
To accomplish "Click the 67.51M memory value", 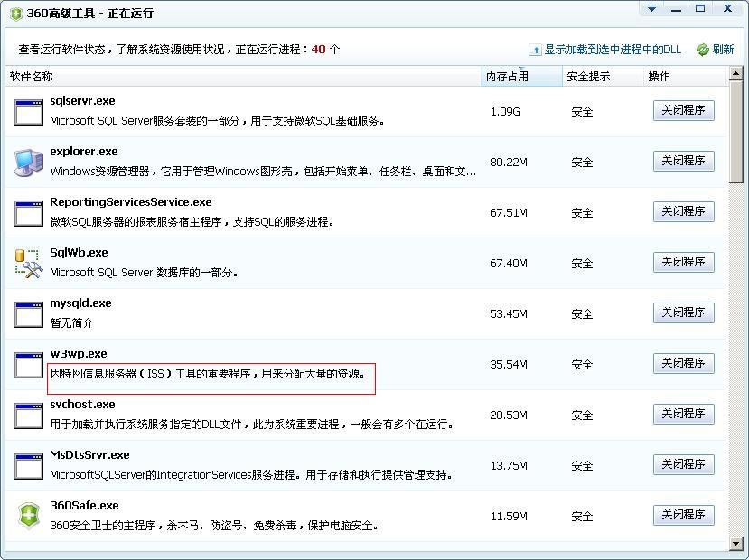I will [x=509, y=213].
